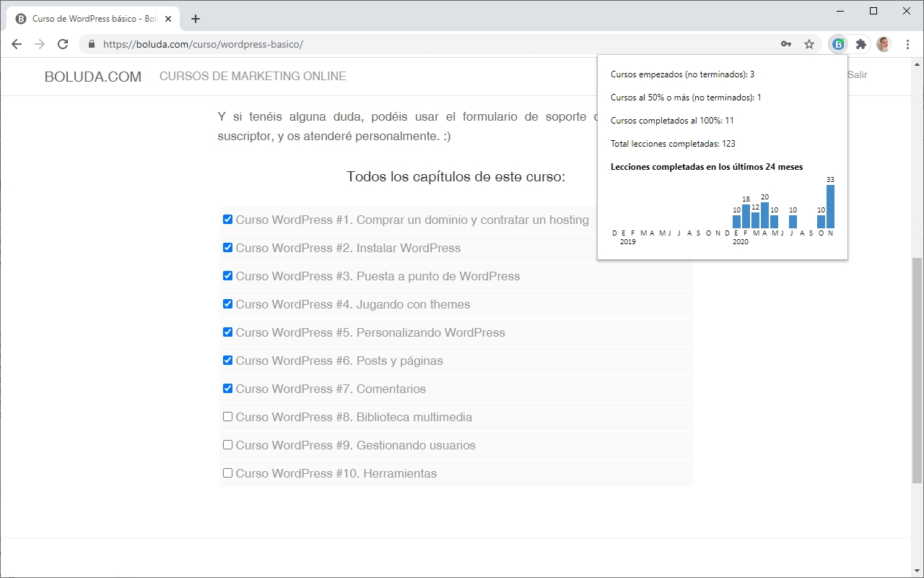
Task: Open lesson Gestionando usuarios
Action: (356, 445)
